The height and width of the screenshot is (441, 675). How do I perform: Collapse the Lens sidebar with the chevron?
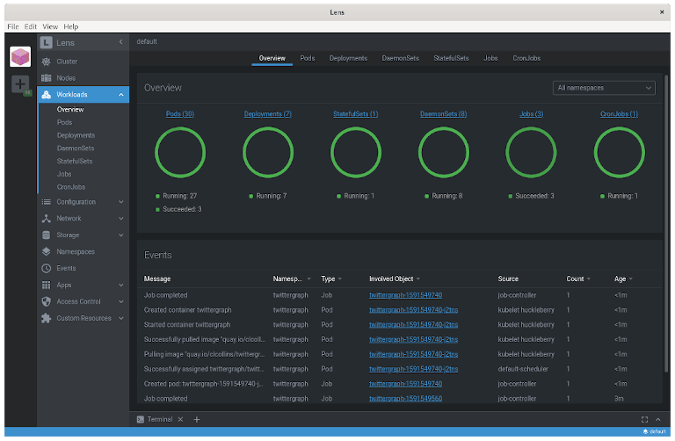pos(121,42)
